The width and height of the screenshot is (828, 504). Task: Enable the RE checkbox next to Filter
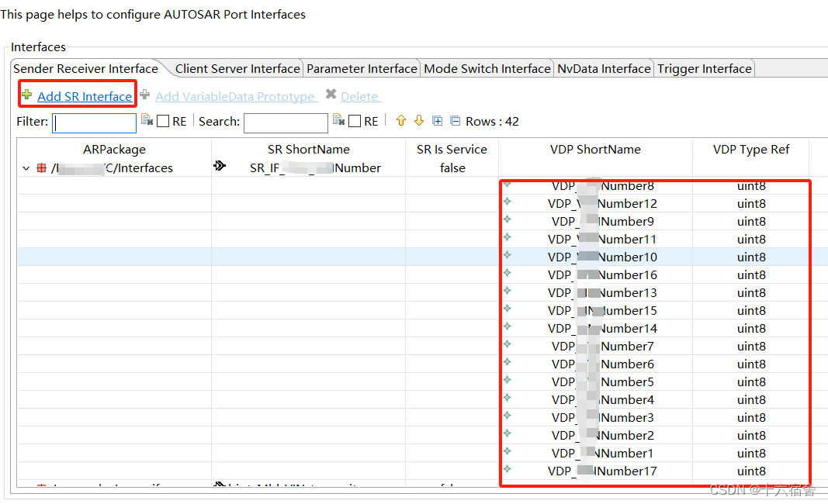[x=163, y=122]
